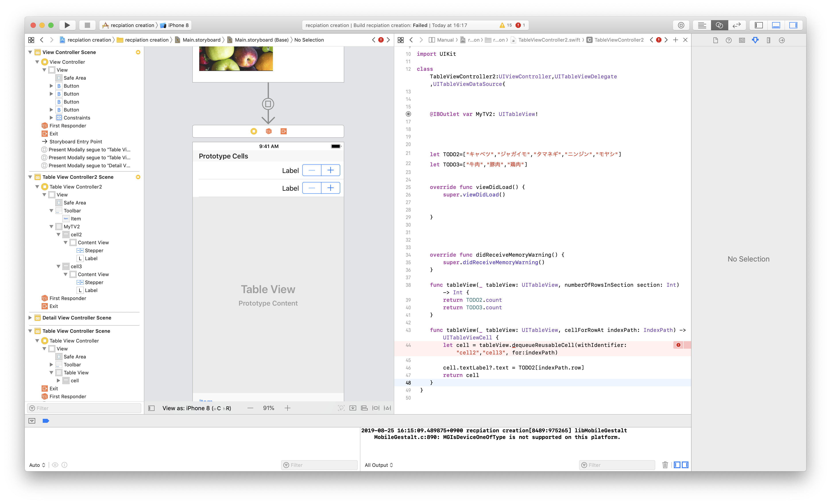Stop the current build with the Stop button
831x504 pixels.
click(87, 25)
